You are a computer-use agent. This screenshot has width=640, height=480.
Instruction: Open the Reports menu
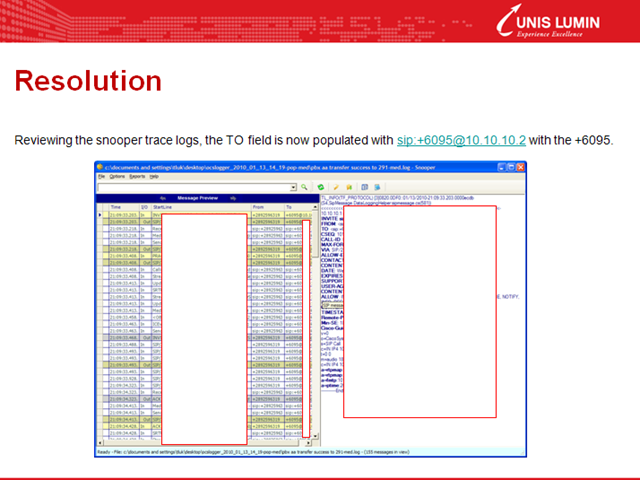coord(137,176)
